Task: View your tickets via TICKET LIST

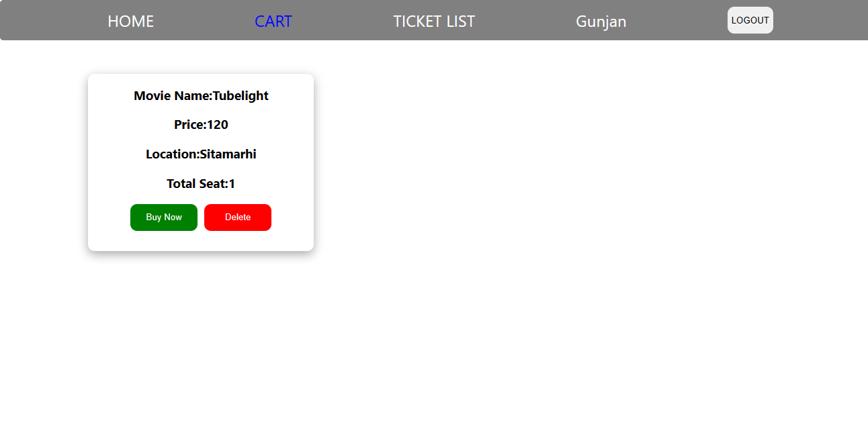Action: pyautogui.click(x=434, y=21)
